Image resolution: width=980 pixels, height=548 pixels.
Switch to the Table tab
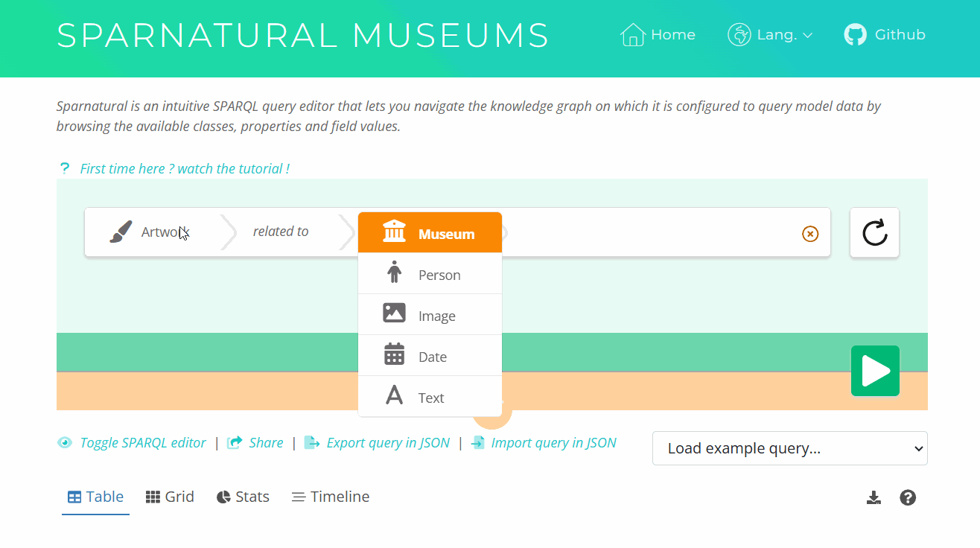[95, 497]
